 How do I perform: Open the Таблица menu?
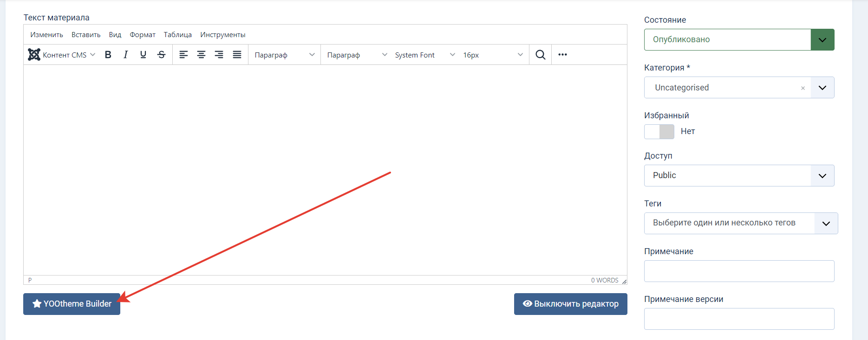178,35
